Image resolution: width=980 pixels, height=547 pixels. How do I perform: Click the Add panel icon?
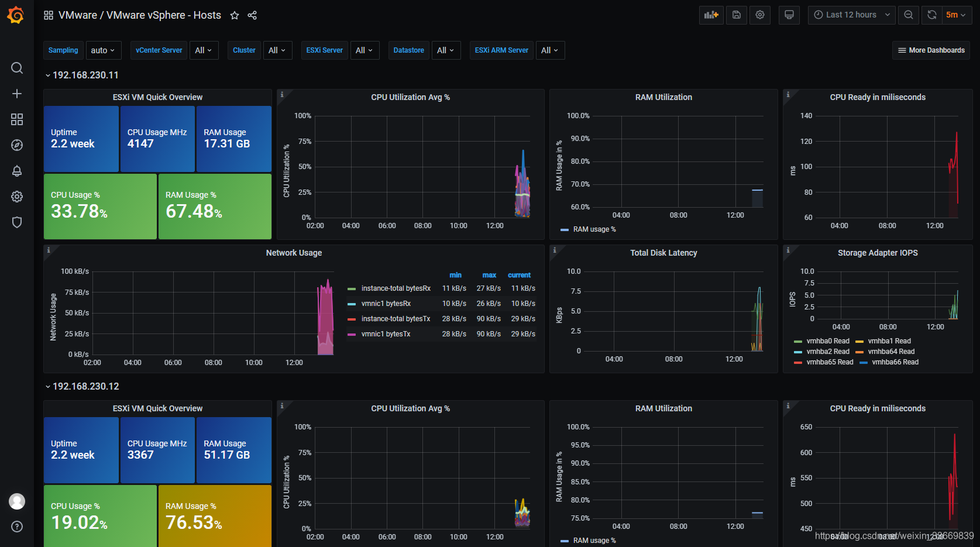pos(711,15)
